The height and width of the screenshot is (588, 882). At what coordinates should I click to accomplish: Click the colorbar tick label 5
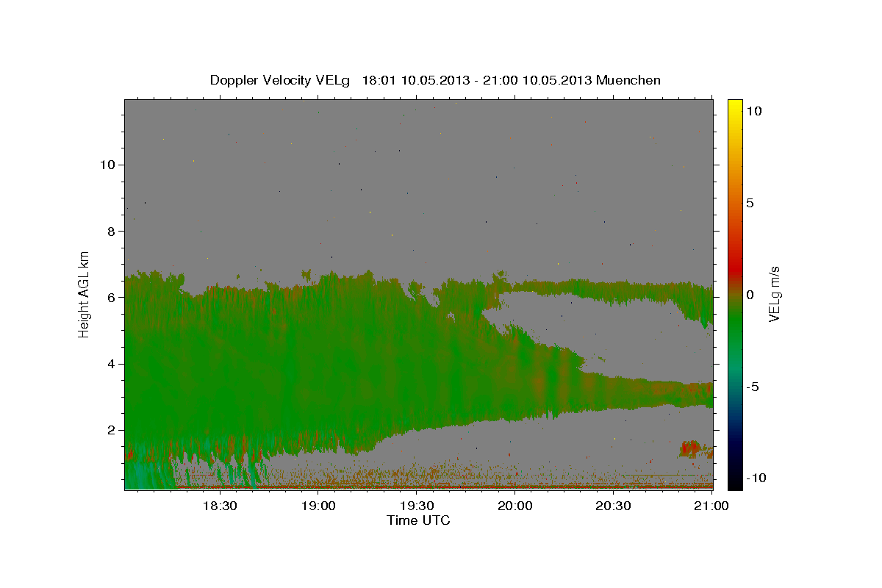pos(750,203)
